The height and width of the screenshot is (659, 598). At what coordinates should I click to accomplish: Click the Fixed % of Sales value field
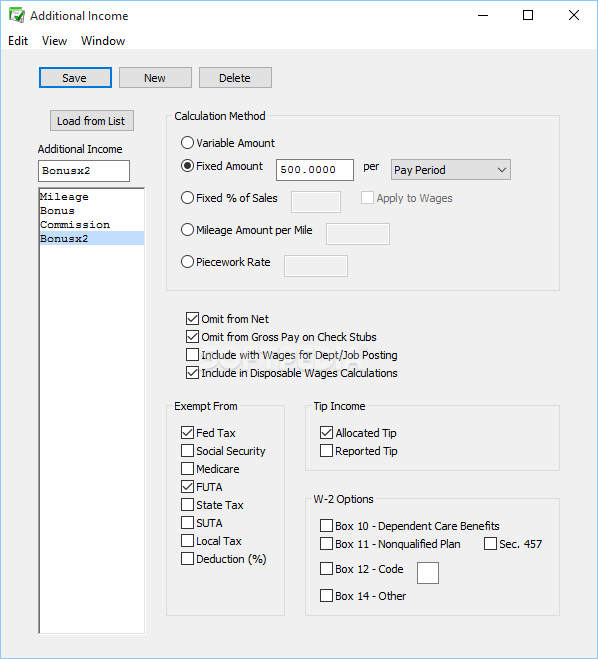click(316, 202)
